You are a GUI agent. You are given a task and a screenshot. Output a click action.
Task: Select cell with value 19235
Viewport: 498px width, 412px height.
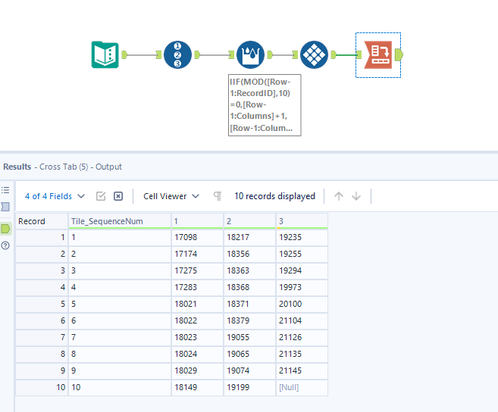[302, 237]
